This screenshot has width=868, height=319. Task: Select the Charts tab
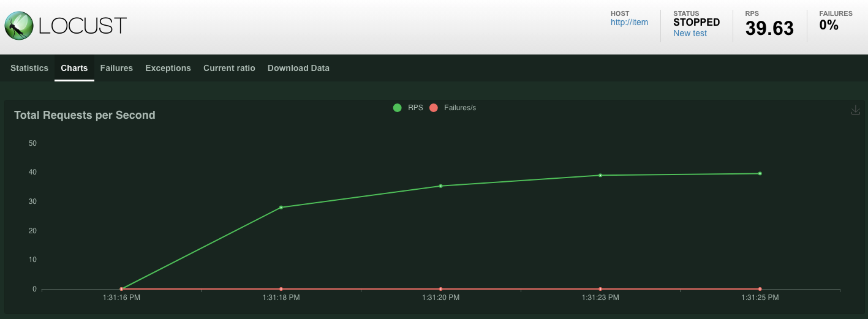coord(74,68)
